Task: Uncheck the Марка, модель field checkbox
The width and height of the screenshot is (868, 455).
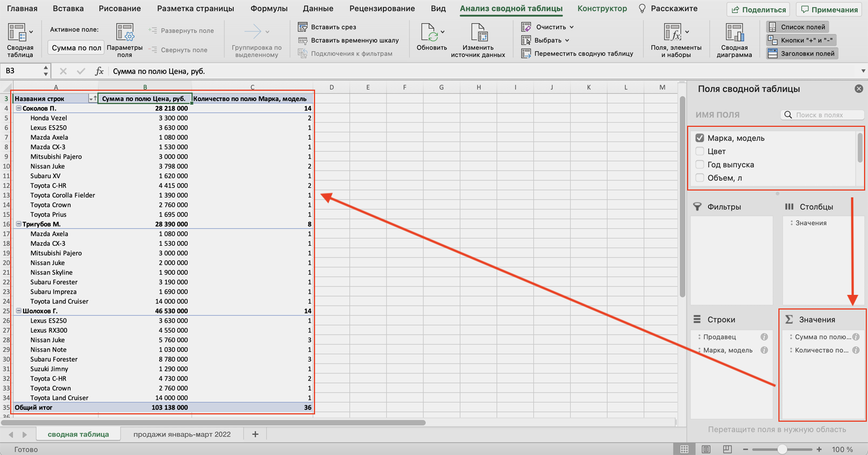Action: 700,138
